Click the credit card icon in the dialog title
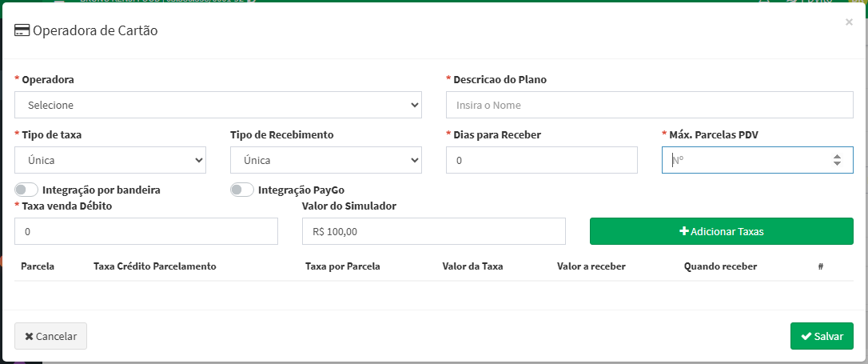Screen dimensions: 868x364 pyautogui.click(x=22, y=30)
